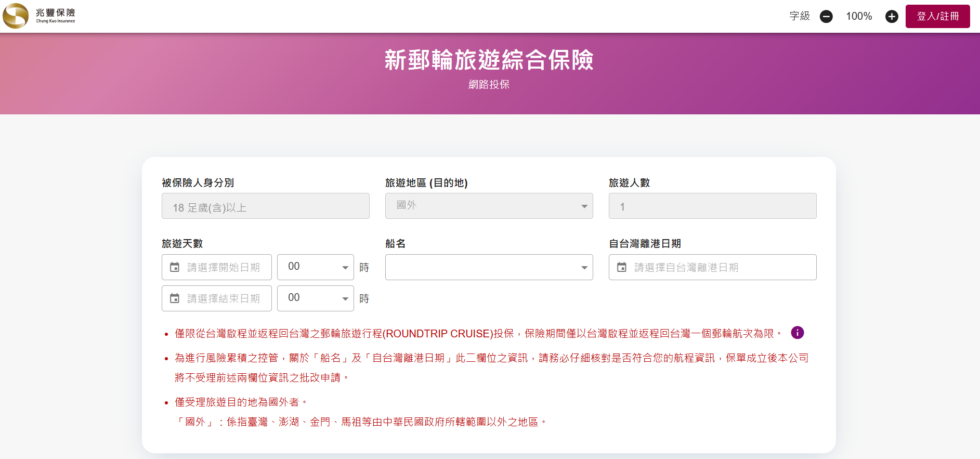
Task: Click the 被保險人身分別 label
Action: pos(198,182)
